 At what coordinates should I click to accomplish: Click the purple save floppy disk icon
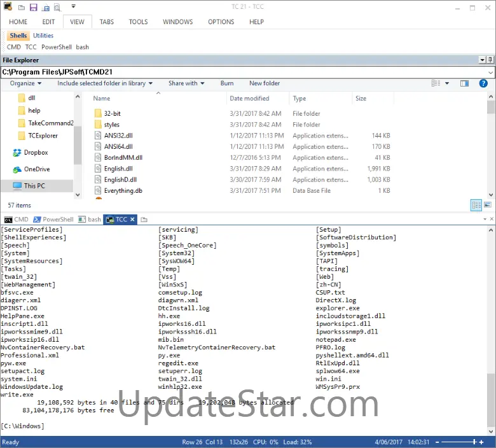pyautogui.click(x=34, y=7)
